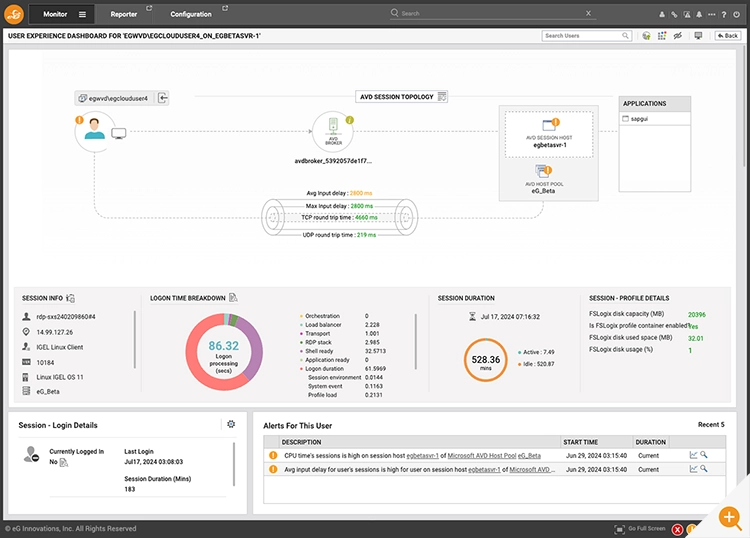Go back with the Back button
Image resolution: width=750 pixels, height=538 pixels.
pos(728,36)
